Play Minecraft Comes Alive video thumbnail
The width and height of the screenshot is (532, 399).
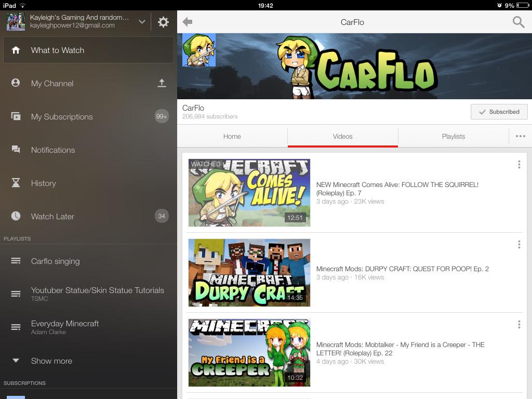[x=249, y=193]
